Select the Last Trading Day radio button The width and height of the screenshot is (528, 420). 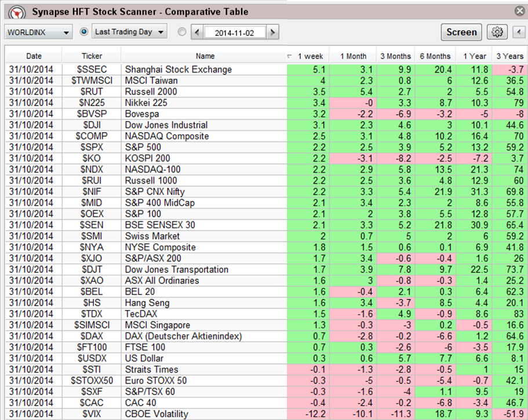[85, 32]
